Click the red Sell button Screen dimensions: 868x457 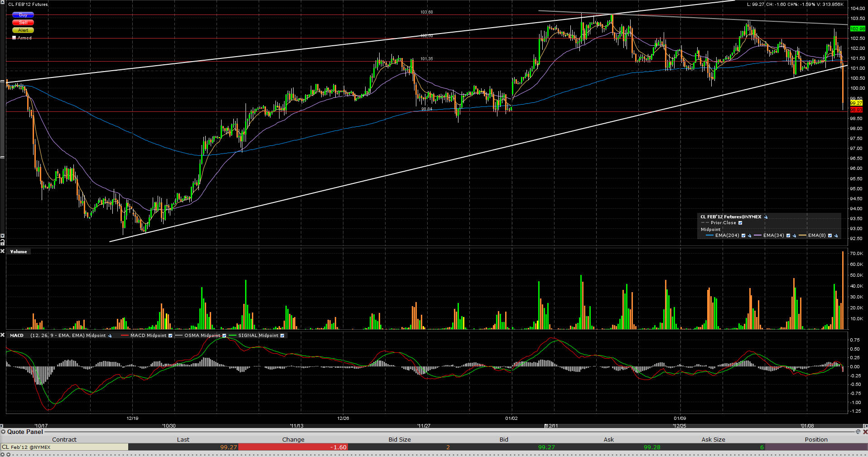click(23, 22)
